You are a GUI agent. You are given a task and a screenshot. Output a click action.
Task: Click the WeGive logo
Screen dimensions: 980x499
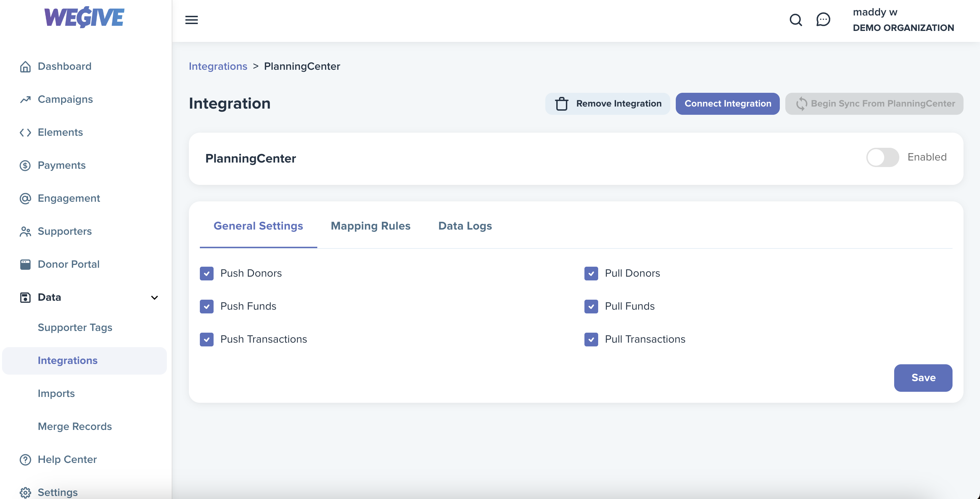pyautogui.click(x=84, y=17)
